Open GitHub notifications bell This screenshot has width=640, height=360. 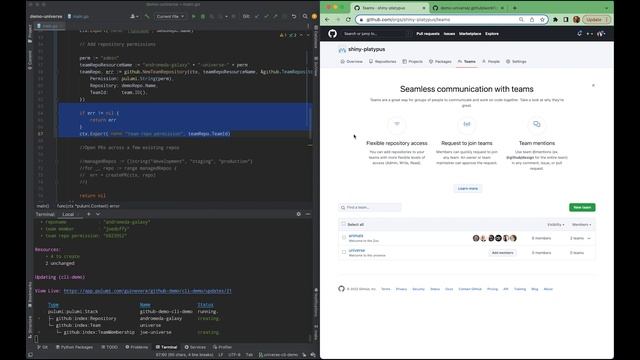579,33
